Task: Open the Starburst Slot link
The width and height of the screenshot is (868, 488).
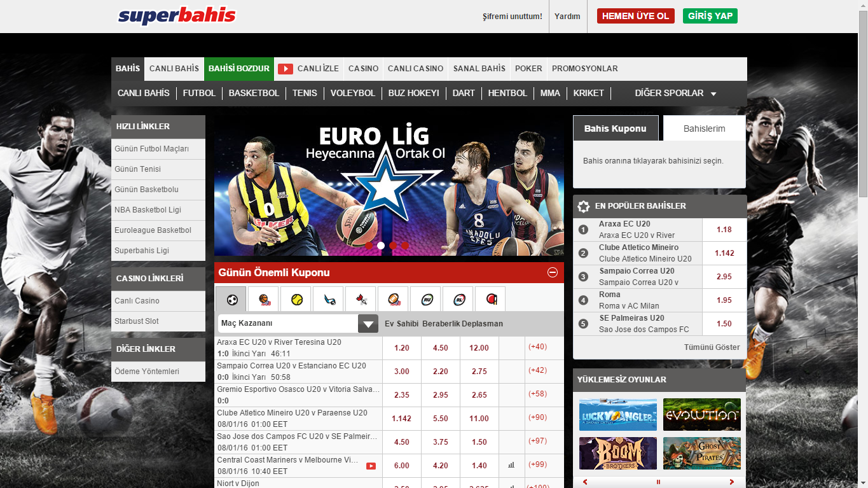Action: 158,321
